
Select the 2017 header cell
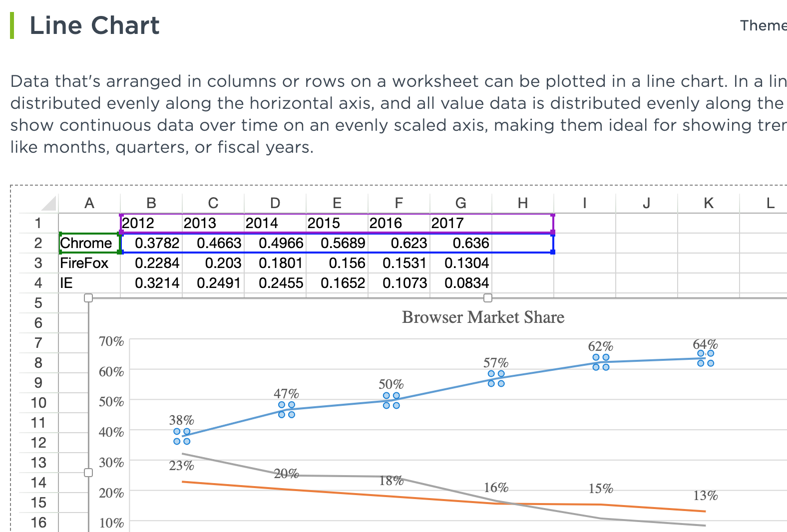tap(461, 223)
